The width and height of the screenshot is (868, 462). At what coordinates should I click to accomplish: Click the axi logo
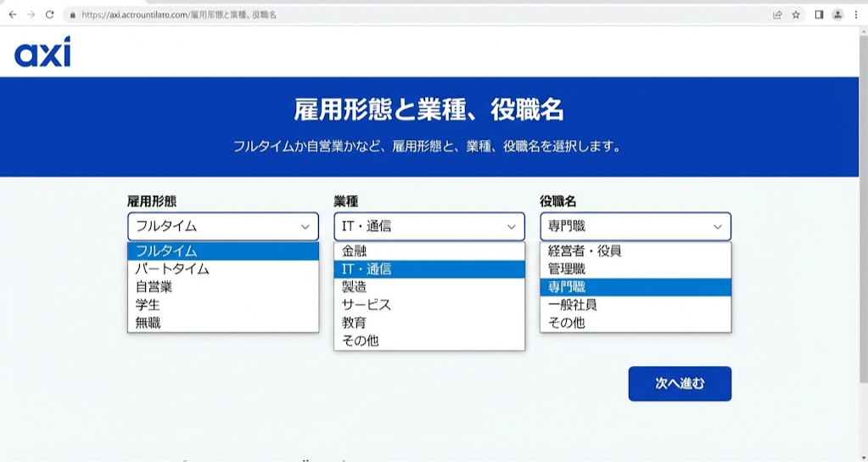(x=42, y=53)
